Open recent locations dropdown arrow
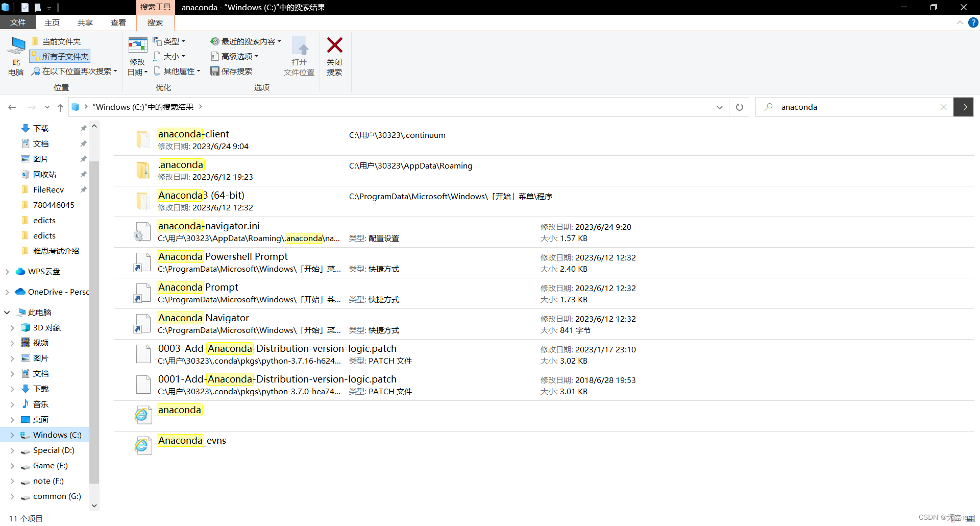The image size is (980, 526). [47, 107]
